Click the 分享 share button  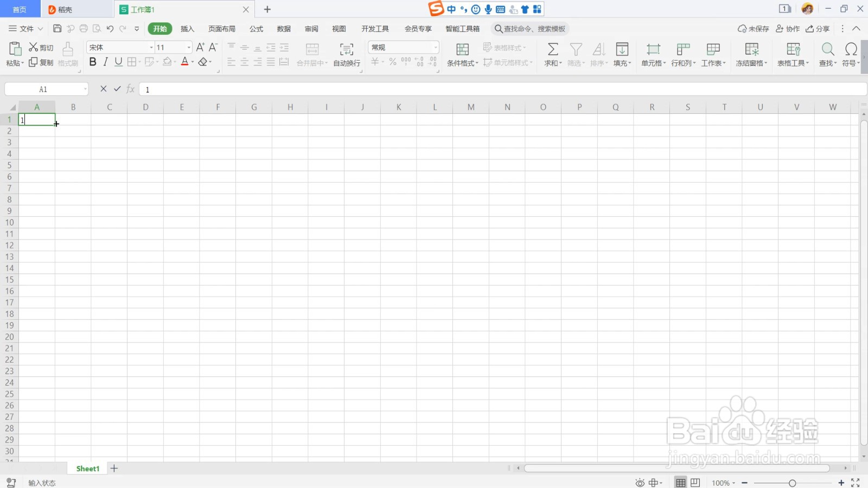pyautogui.click(x=818, y=29)
